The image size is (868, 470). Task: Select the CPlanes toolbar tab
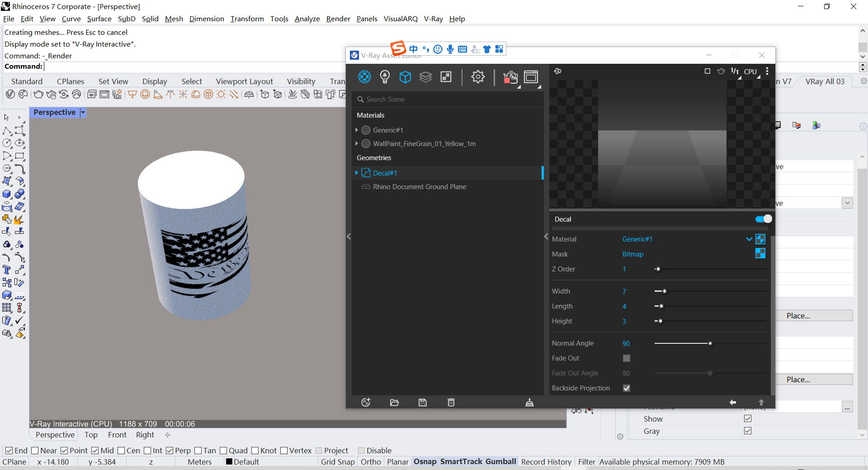[71, 81]
